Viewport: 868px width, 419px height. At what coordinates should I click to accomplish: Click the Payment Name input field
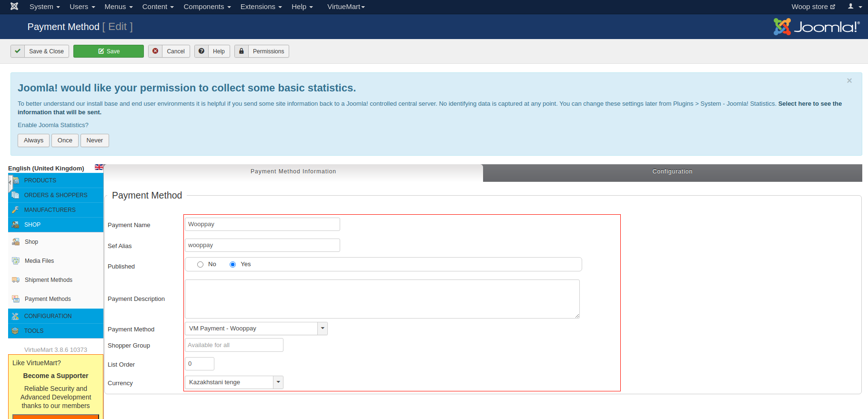[262, 224]
